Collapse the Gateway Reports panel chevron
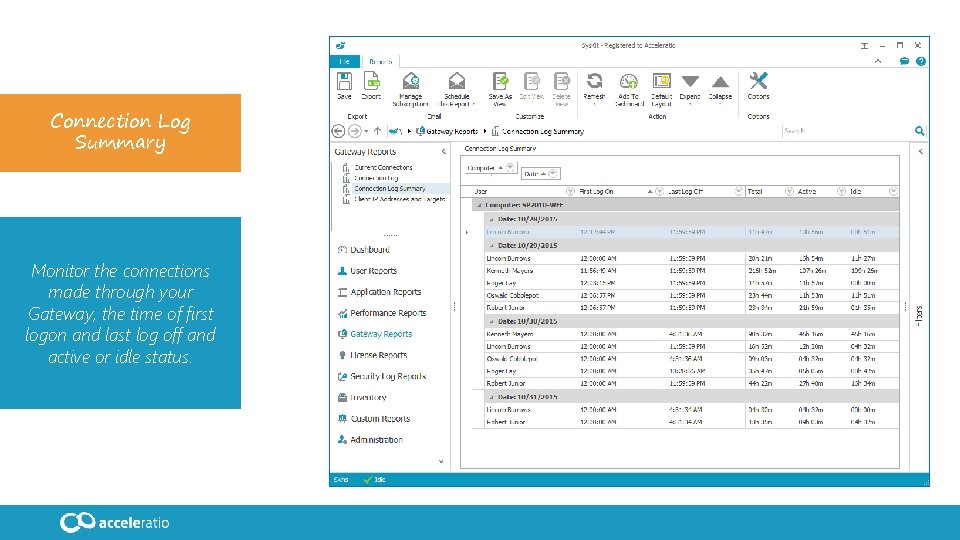The width and height of the screenshot is (960, 540). [x=444, y=152]
